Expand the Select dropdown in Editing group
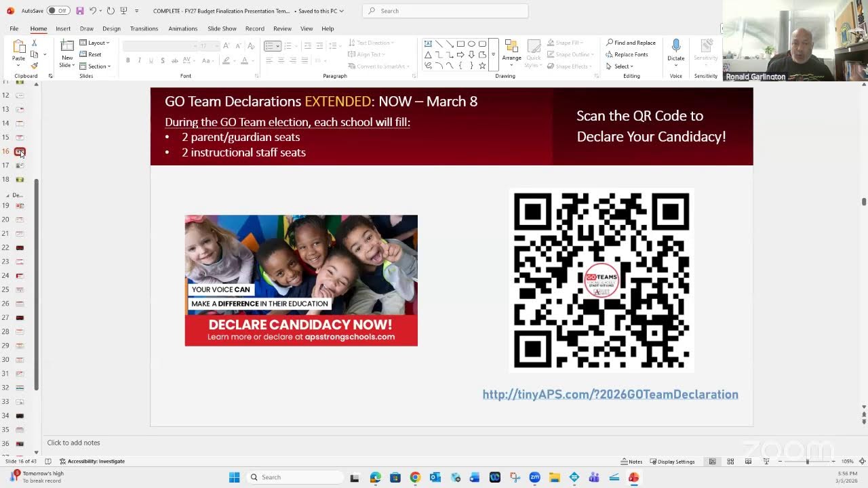This screenshot has width=868, height=488. click(620, 66)
